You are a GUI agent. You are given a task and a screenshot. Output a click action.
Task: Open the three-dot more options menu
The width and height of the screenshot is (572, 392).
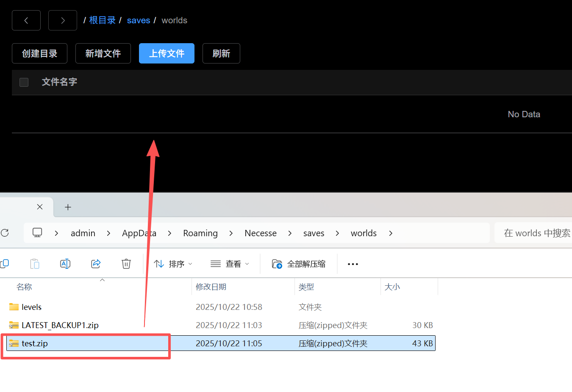tap(353, 264)
